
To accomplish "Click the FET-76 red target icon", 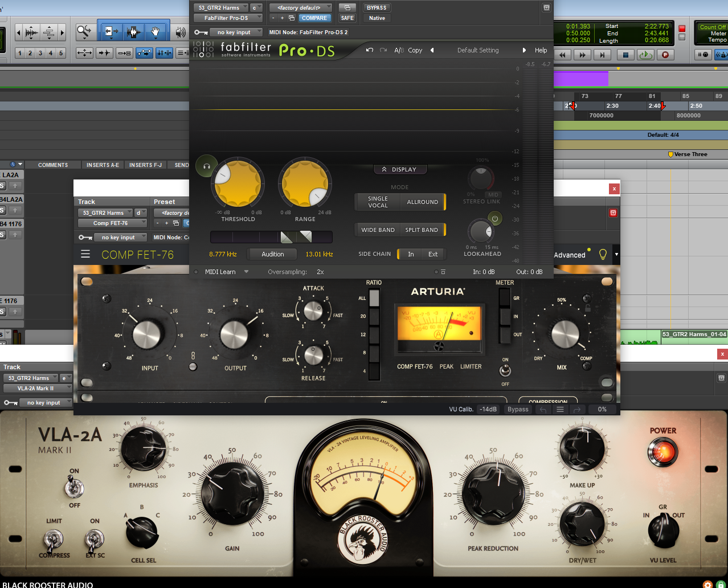I will 613,213.
